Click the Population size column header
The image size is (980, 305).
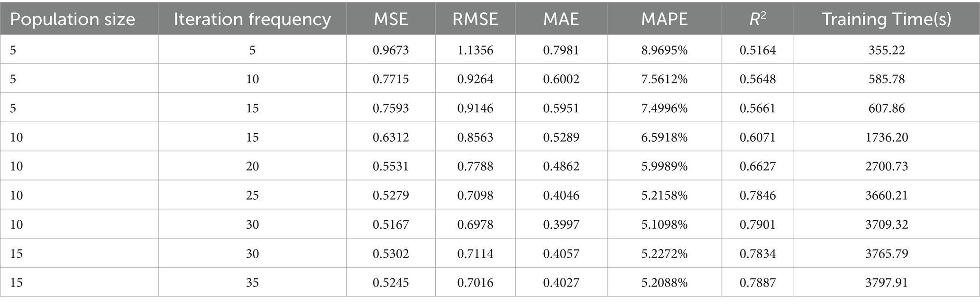point(73,19)
